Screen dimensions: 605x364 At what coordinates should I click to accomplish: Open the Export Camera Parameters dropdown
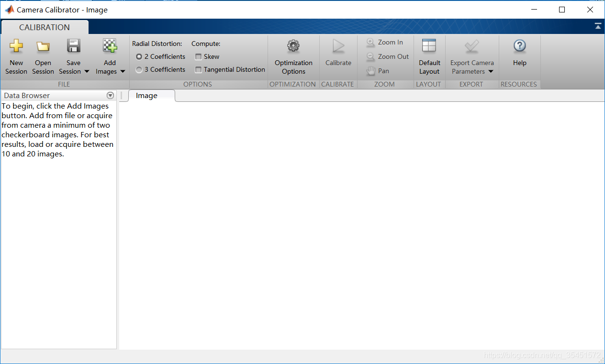472,67
